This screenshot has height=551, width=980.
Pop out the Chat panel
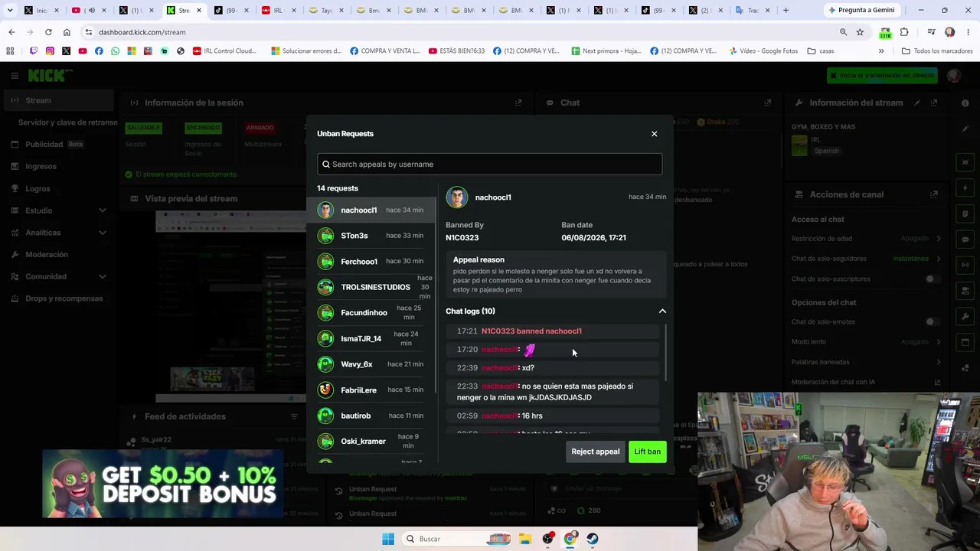(767, 103)
